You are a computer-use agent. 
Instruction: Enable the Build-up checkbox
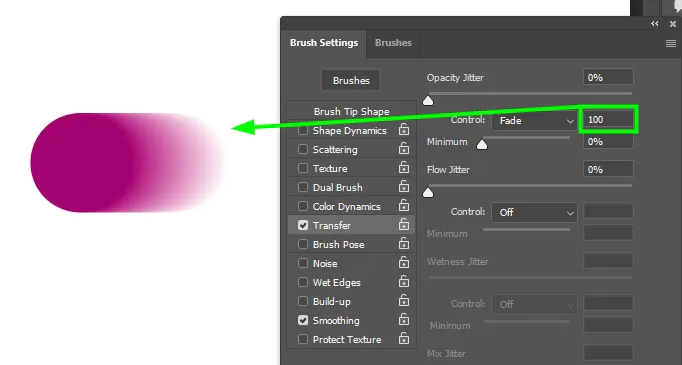pyautogui.click(x=303, y=301)
